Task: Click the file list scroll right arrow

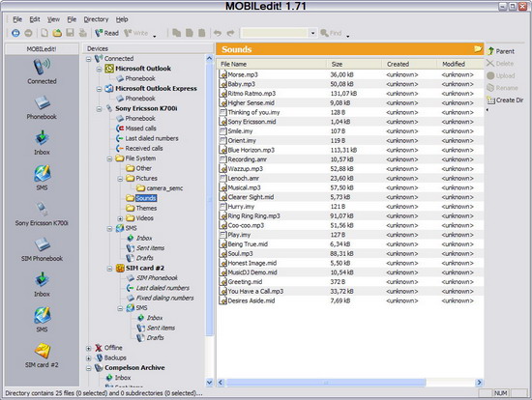Action: pyautogui.click(x=479, y=383)
